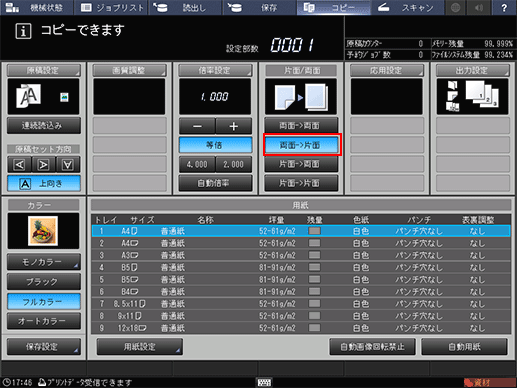517x388 pixels.
Task: Click the information icon beside コピーできます
Action: tap(23, 31)
